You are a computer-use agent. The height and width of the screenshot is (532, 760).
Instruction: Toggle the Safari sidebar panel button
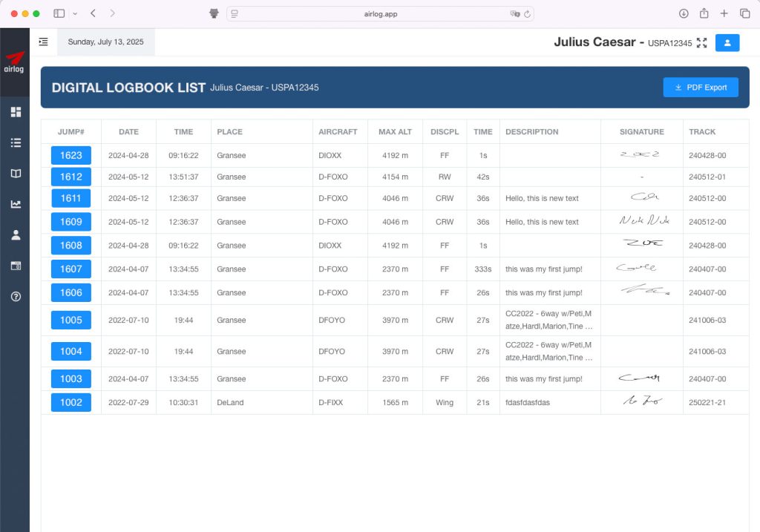click(x=59, y=13)
